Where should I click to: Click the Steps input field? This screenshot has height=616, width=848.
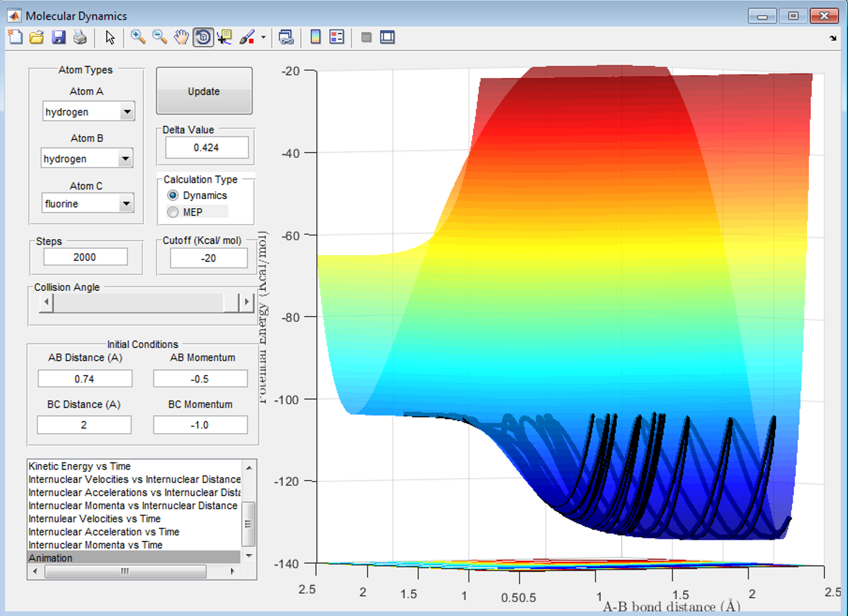(85, 257)
